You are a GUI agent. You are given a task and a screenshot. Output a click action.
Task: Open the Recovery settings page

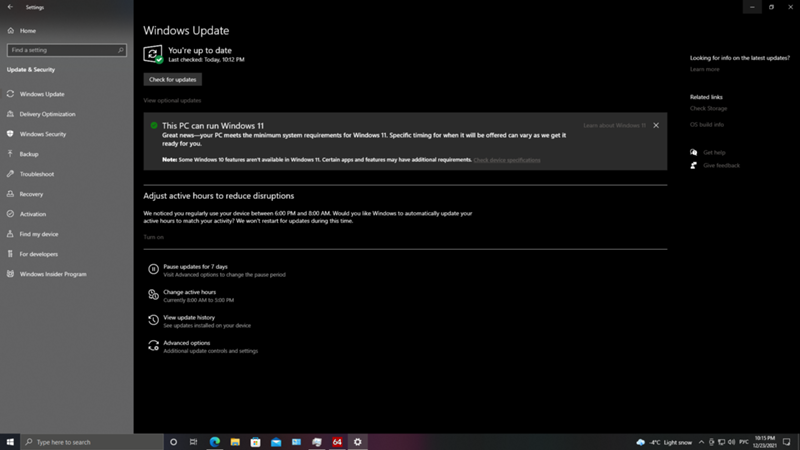pyautogui.click(x=31, y=194)
